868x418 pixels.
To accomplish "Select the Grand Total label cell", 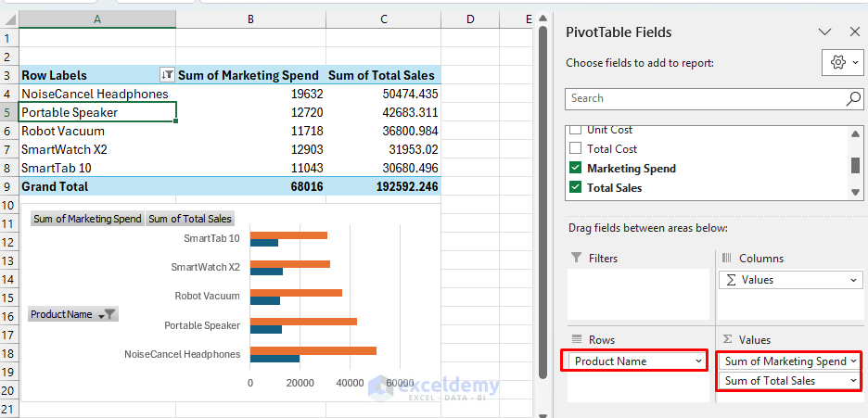I will coord(97,187).
